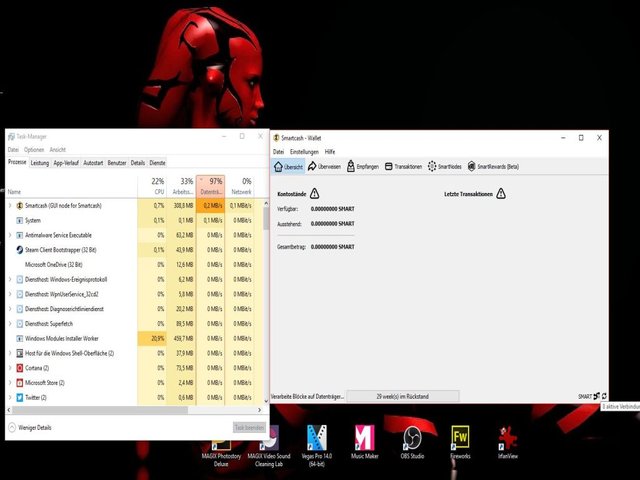Click the Cortana icon in process list
This screenshot has width=640, height=480.
pos(19,368)
